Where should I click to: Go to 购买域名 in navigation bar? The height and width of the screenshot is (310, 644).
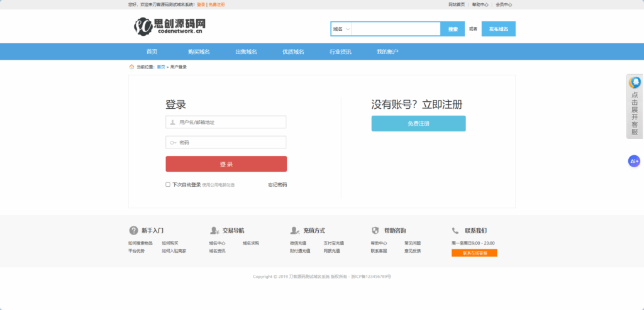(199, 52)
